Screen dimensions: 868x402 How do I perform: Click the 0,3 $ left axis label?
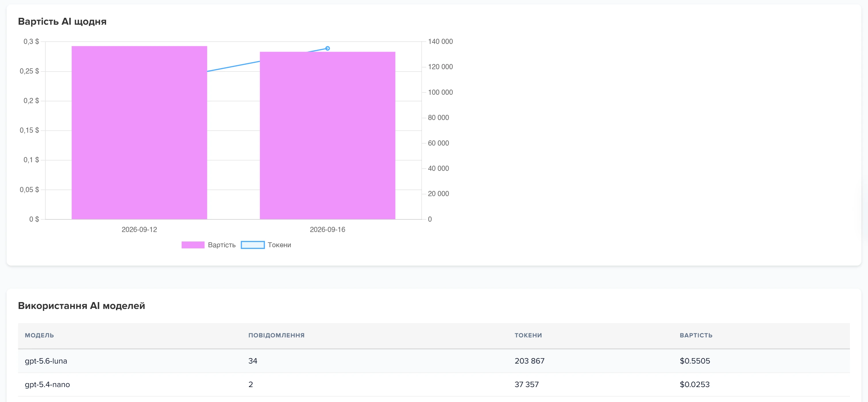tap(31, 41)
